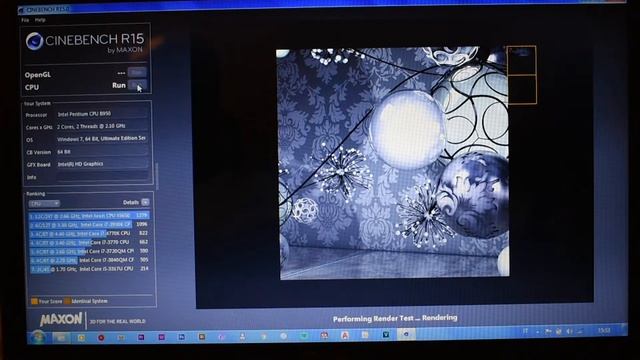Select the Core i7-3840QM ranking row

(x=89, y=260)
